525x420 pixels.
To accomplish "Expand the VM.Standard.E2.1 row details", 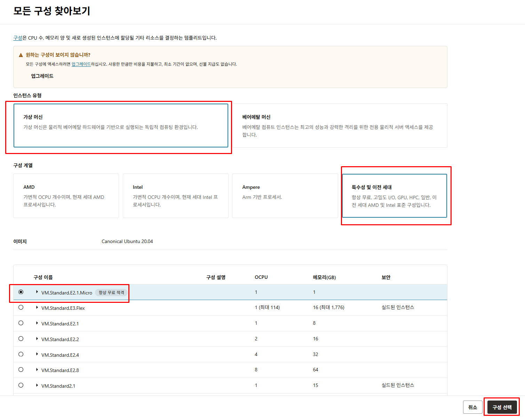I will (x=37, y=323).
